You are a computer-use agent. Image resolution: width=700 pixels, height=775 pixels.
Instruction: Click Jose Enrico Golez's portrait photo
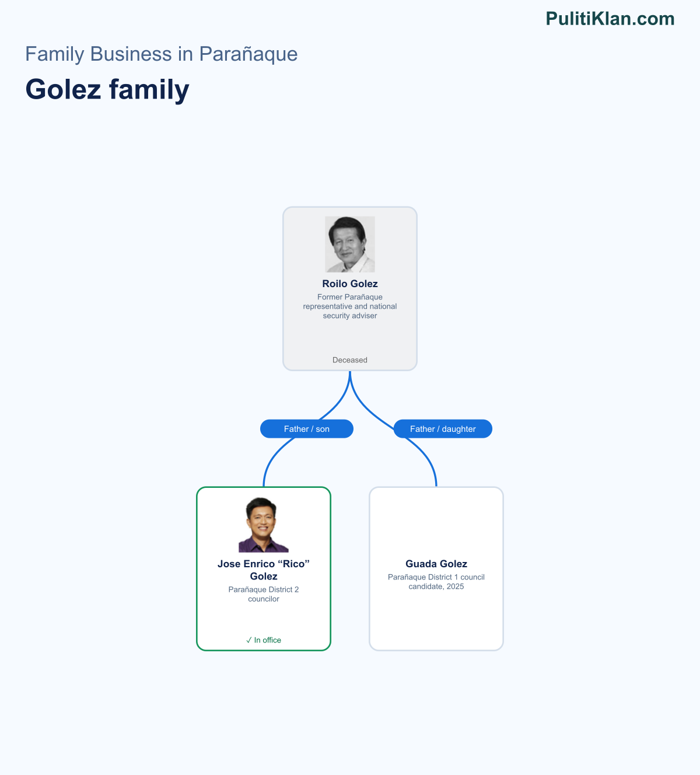264,525
